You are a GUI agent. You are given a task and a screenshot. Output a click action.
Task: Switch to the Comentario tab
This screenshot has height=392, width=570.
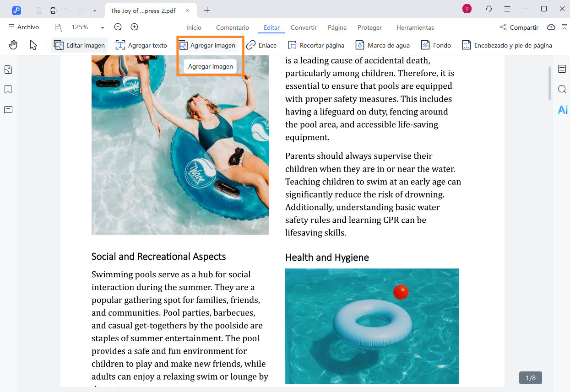pyautogui.click(x=233, y=27)
